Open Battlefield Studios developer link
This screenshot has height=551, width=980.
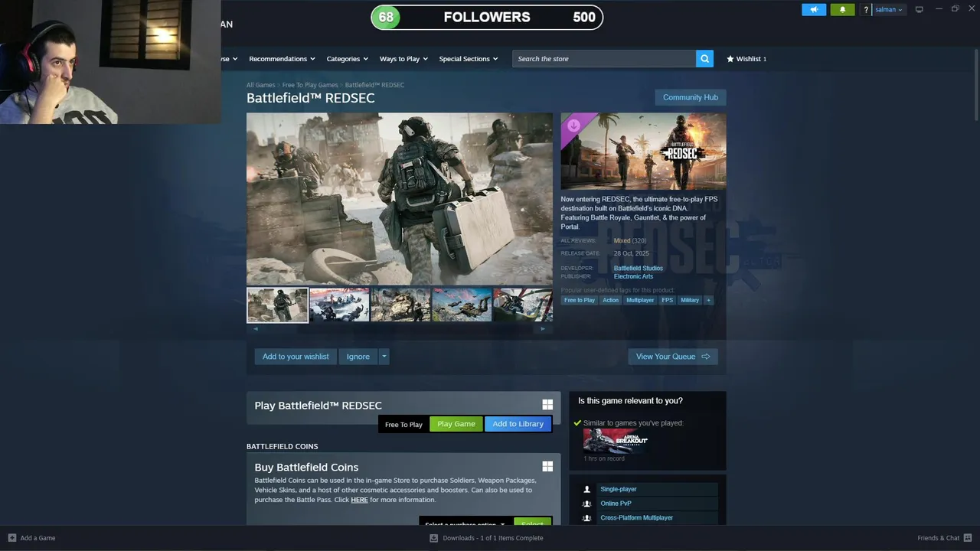(639, 269)
